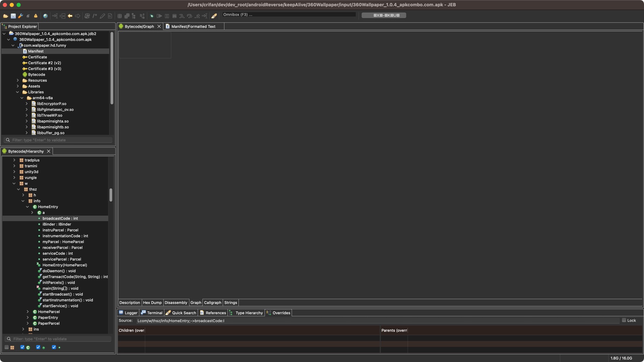Switch to Manifest/Formatted Text tab
This screenshot has height=362, width=644.
click(x=193, y=26)
